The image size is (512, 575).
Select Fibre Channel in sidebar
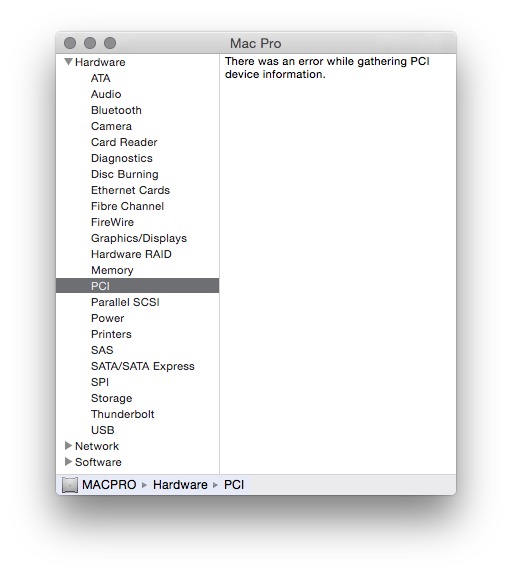point(127,206)
